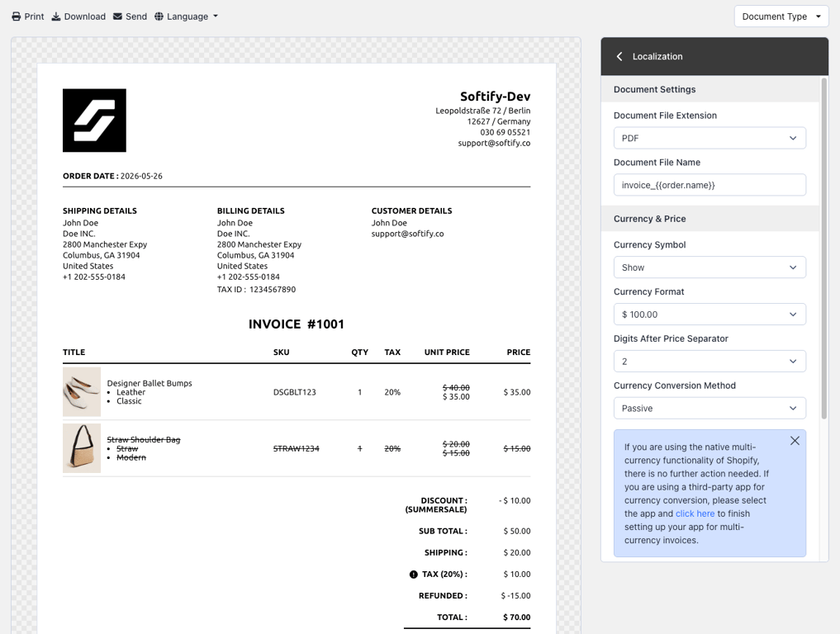Expand Digits After Price Separator select
This screenshot has height=634, width=840.
coord(709,362)
